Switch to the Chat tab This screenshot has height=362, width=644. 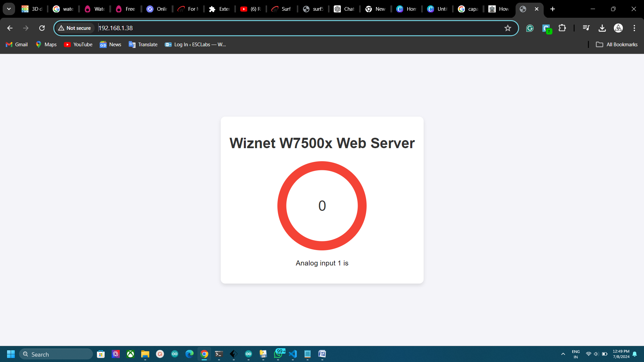coord(344,9)
